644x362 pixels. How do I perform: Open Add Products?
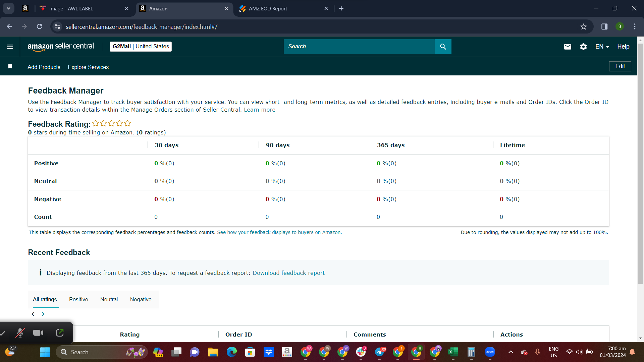coord(44,67)
